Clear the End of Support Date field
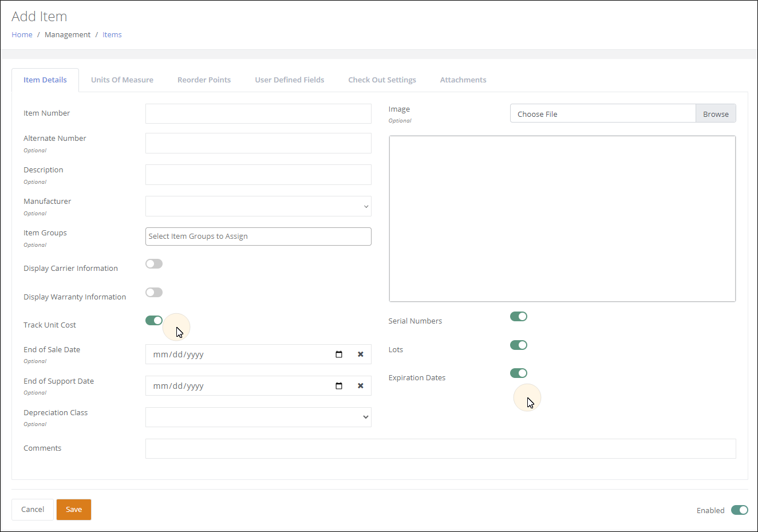 click(x=361, y=386)
